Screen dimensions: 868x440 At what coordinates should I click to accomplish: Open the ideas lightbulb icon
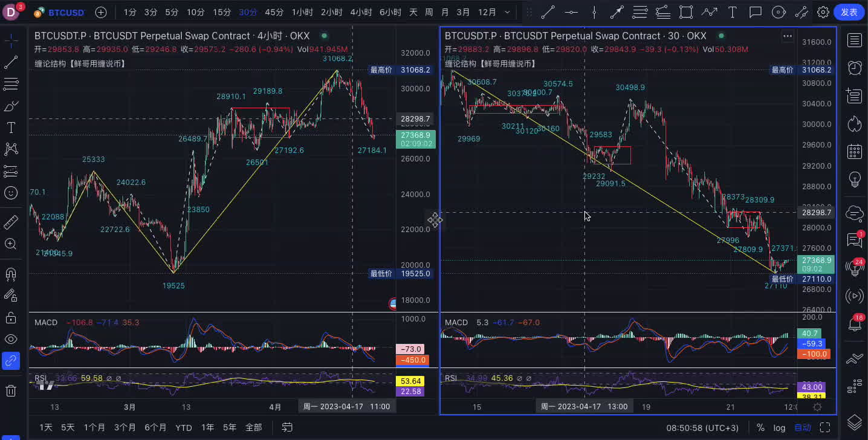tap(854, 179)
